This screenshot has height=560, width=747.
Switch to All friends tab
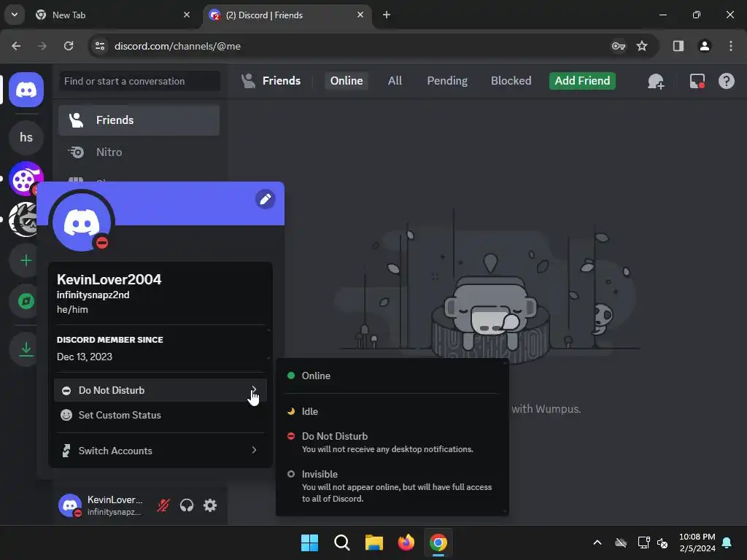[x=395, y=81]
